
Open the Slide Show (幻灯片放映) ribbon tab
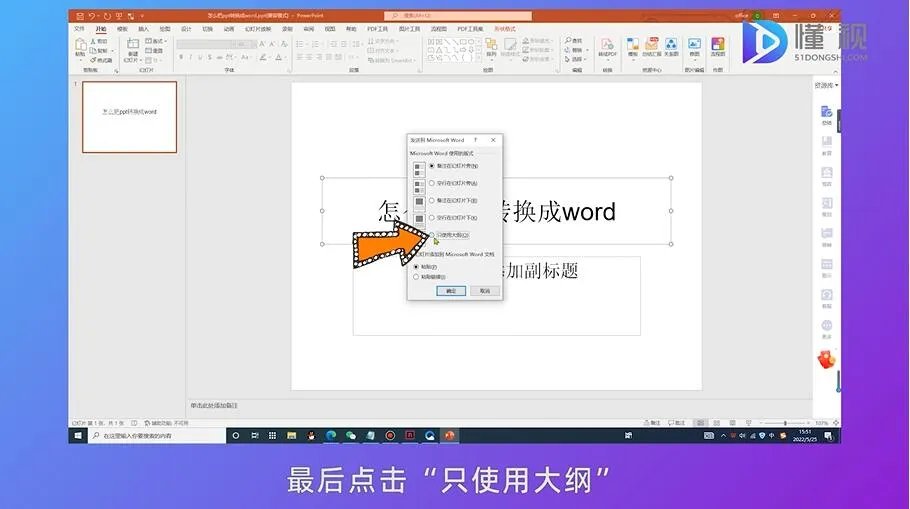pos(258,28)
